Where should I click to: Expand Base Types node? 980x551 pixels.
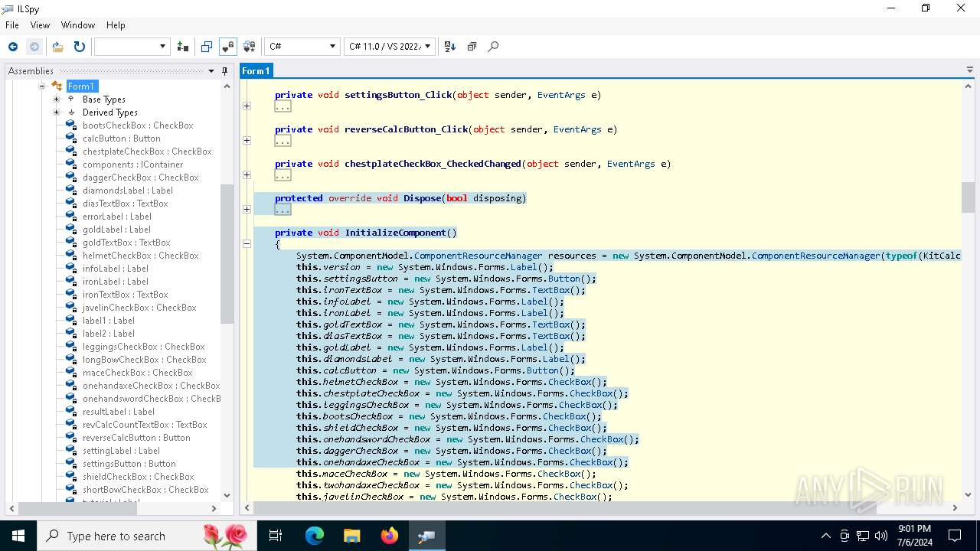click(x=56, y=99)
